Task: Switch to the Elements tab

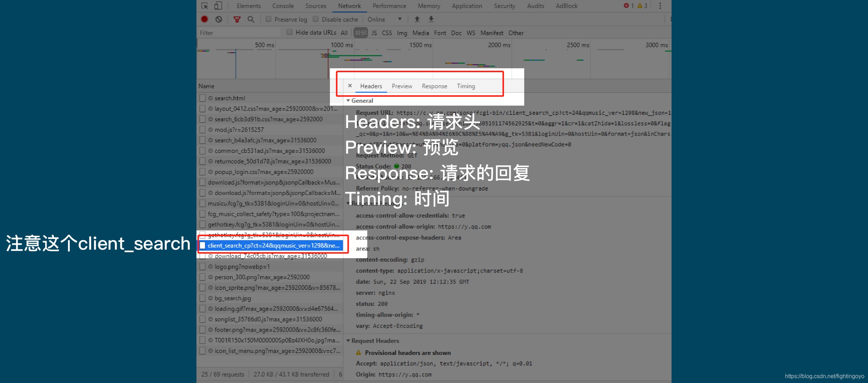Action: tap(249, 6)
